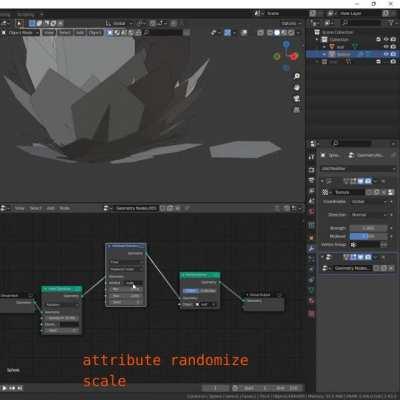
Task: Toggle eye visibility of highlighted outliner row
Action: point(386,54)
